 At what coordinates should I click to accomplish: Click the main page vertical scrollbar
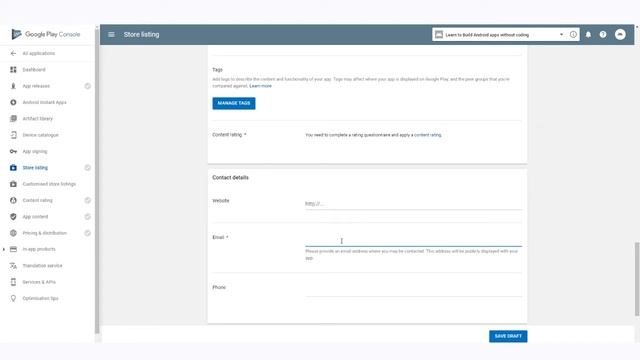click(637, 279)
